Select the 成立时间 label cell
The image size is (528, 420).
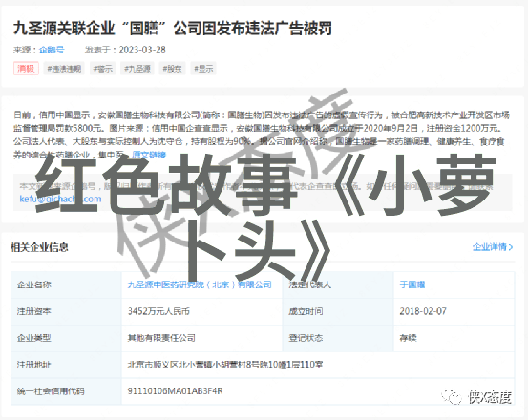click(338, 311)
